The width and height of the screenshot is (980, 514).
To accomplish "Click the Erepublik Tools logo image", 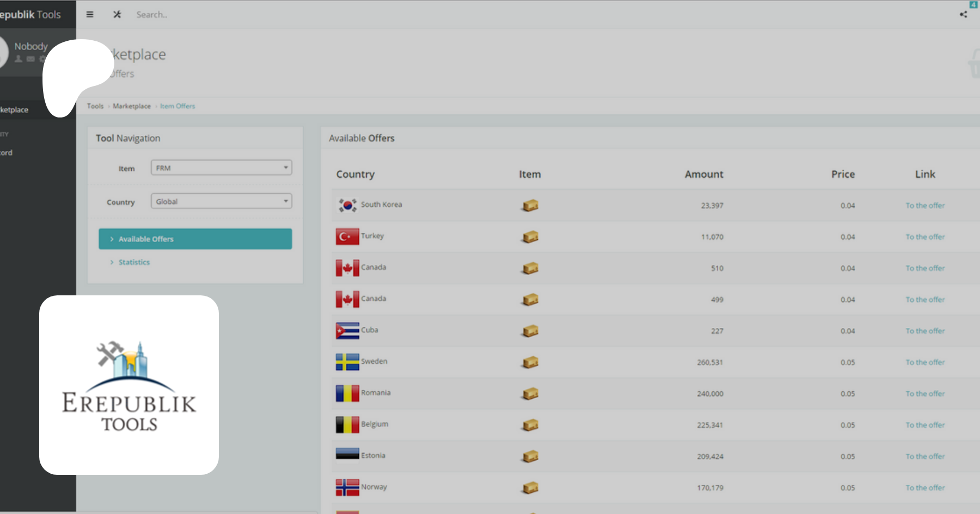I will click(x=129, y=385).
